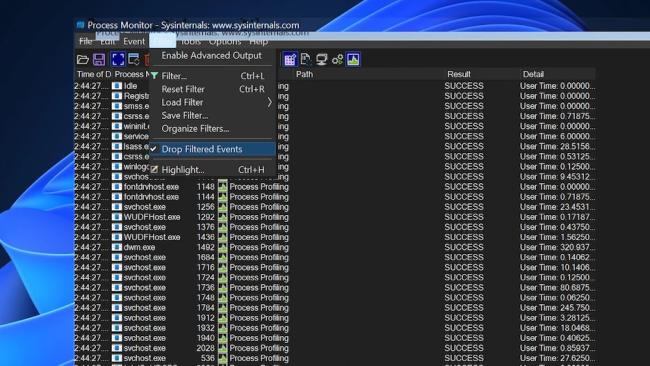650x366 pixels.
Task: Uncheck Drop Filtered Events
Action: pos(213,149)
